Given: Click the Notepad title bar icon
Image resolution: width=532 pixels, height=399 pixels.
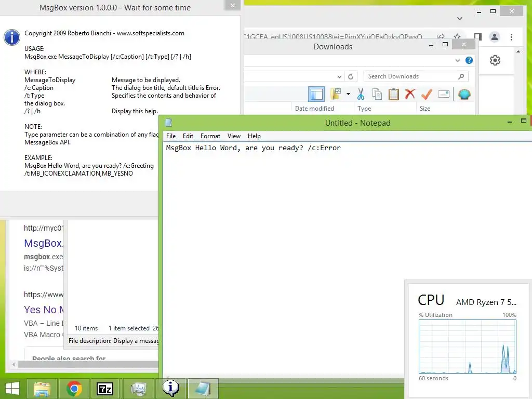Looking at the screenshot, I should [x=168, y=123].
